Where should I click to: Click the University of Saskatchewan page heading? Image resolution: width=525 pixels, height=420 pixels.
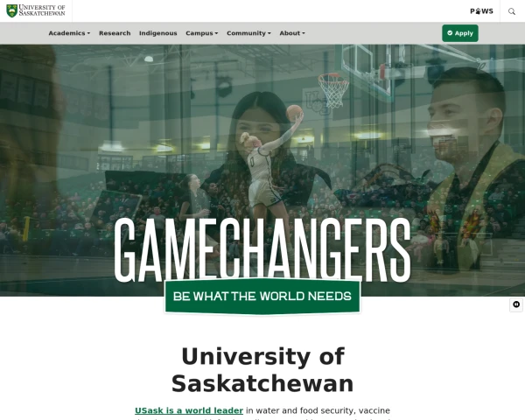tap(262, 370)
